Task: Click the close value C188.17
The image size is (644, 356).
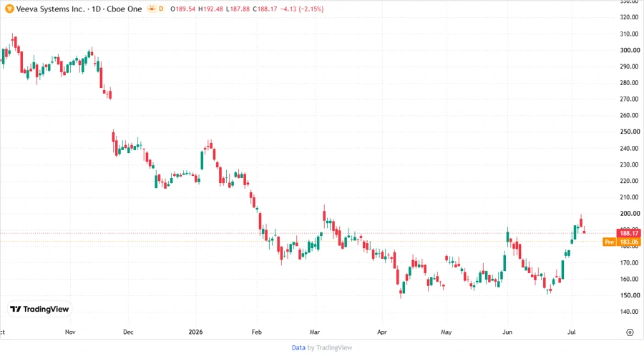Action: coord(265,9)
